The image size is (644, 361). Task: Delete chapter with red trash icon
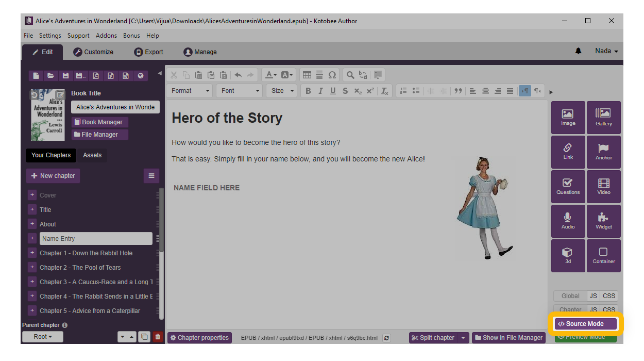(158, 337)
